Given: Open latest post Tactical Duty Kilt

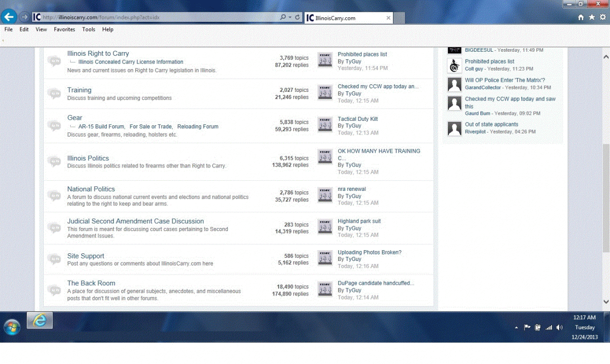Looking at the screenshot, I should pos(358,119).
